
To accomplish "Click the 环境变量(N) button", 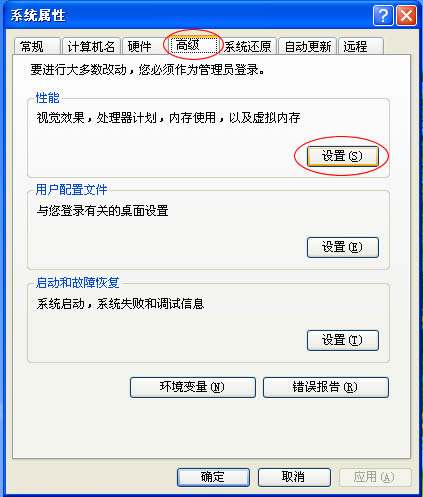I will (x=193, y=387).
